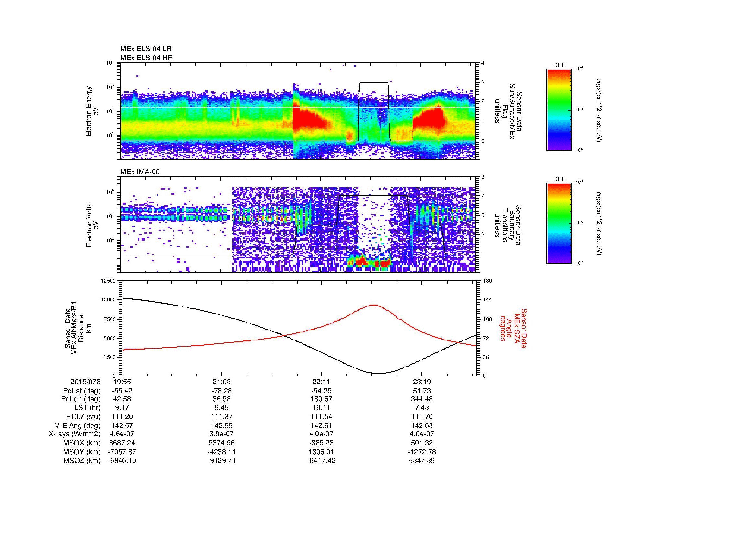756x534 pixels.
Task: Click the M-E Ang value 142.57
Action: tap(122, 425)
